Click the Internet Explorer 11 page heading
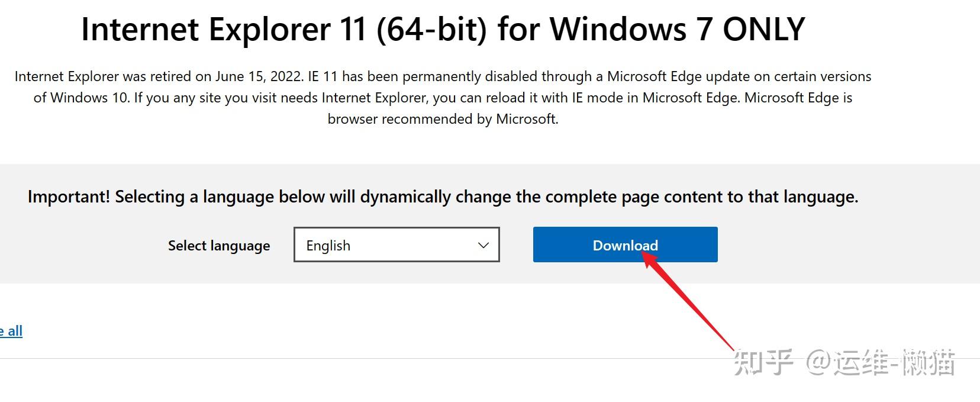This screenshot has width=980, height=402. tap(443, 28)
